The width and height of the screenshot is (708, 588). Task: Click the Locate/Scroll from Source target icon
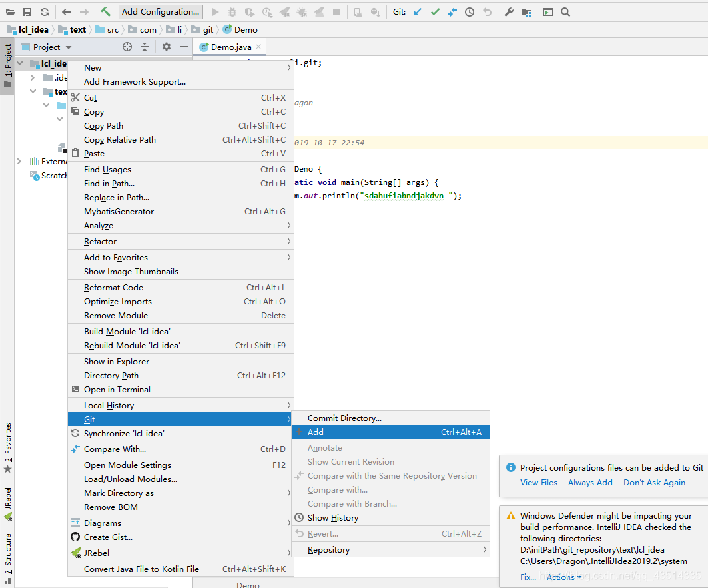pyautogui.click(x=127, y=47)
